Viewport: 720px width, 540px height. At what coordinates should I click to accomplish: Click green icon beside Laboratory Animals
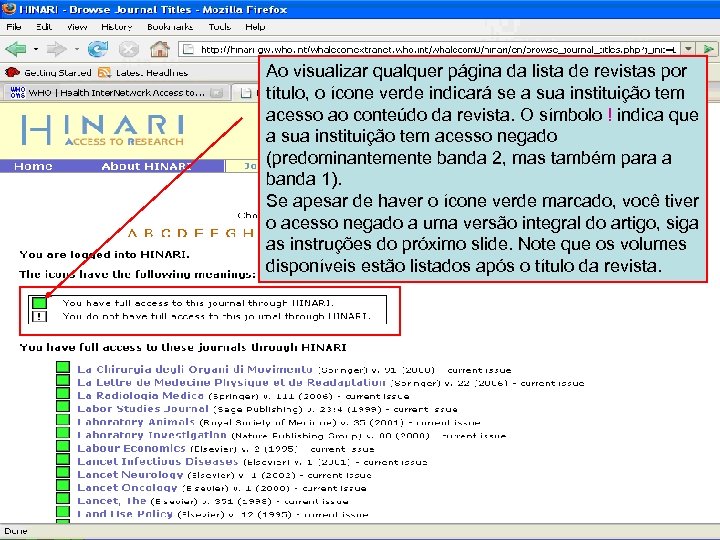pos(63,419)
